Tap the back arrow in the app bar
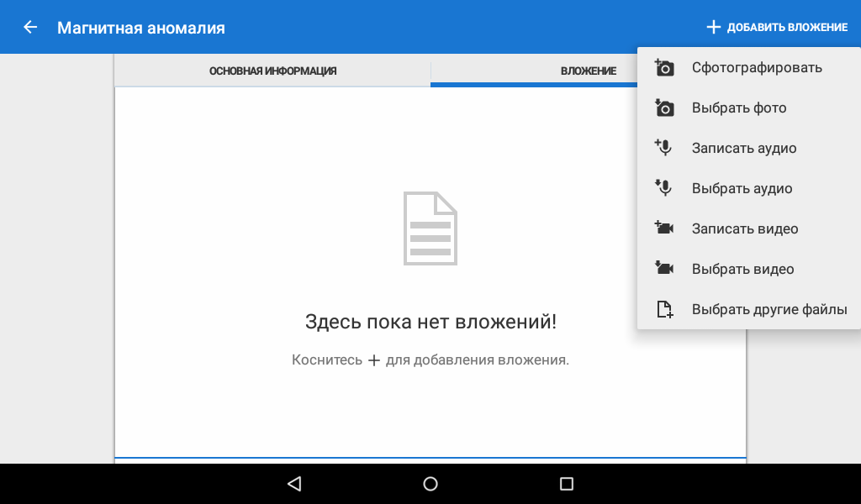Image resolution: width=861 pixels, height=504 pixels. tap(30, 28)
